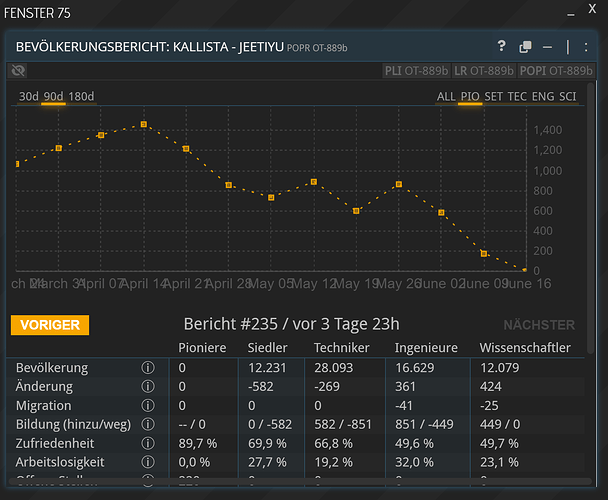The width and height of the screenshot is (608, 500).
Task: Show info for Änderung row
Action: tap(148, 386)
